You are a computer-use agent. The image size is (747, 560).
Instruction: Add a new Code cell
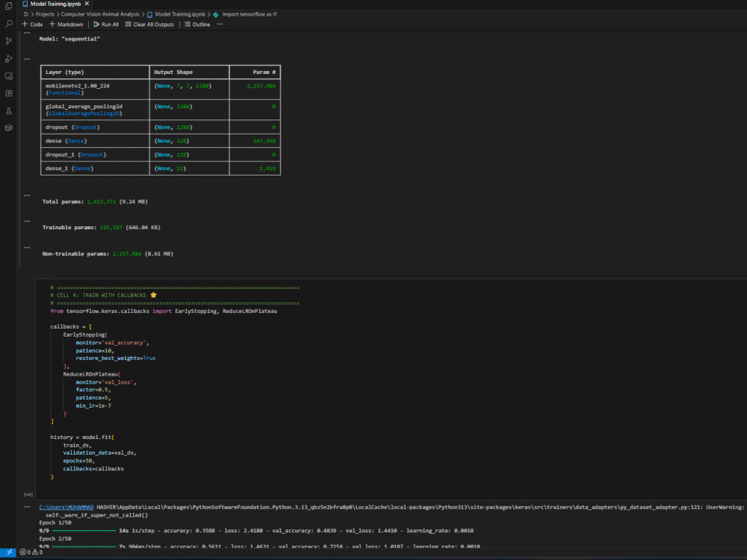32,25
